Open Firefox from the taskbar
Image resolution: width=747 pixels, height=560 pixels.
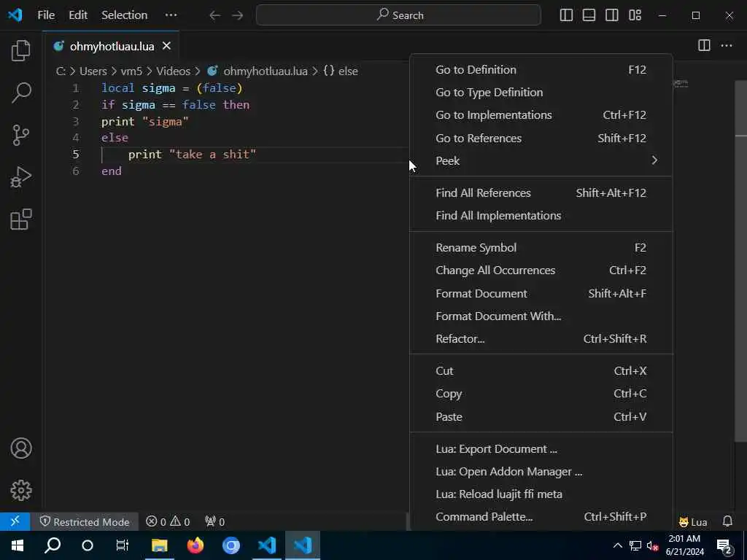coord(196,545)
